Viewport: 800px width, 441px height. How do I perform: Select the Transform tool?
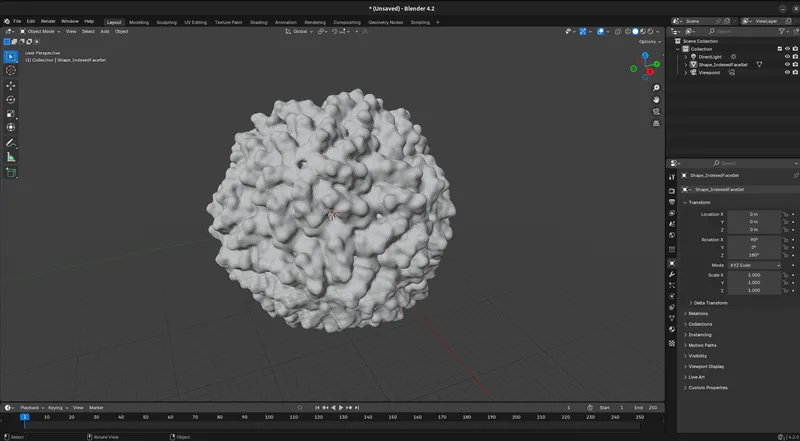click(x=11, y=127)
